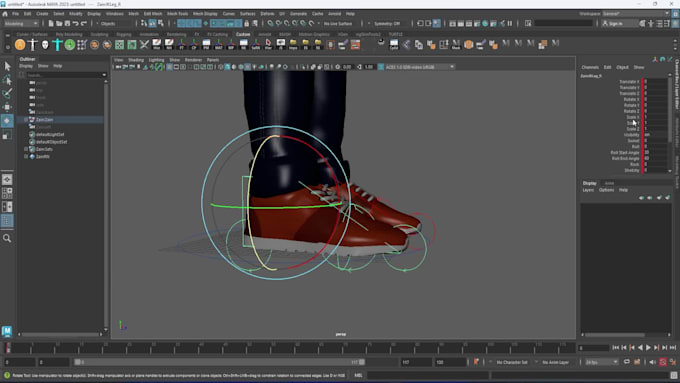Switch to the Custom shelf tab

point(243,34)
